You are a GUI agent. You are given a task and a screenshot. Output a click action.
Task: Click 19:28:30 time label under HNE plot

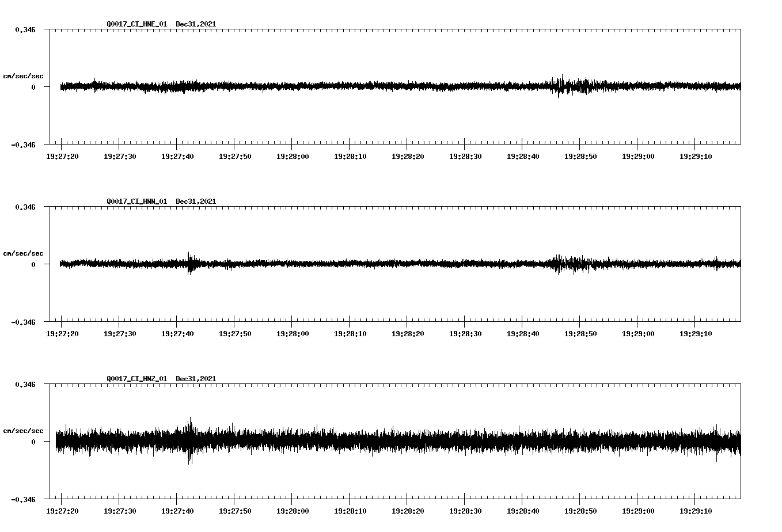click(x=465, y=157)
